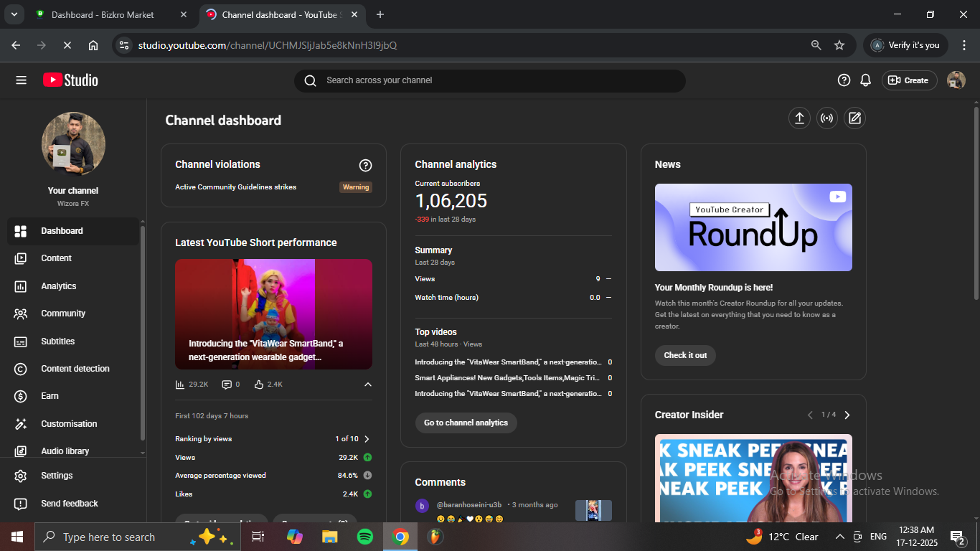Click the Help question mark in header
The height and width of the screenshot is (551, 980).
pyautogui.click(x=844, y=80)
